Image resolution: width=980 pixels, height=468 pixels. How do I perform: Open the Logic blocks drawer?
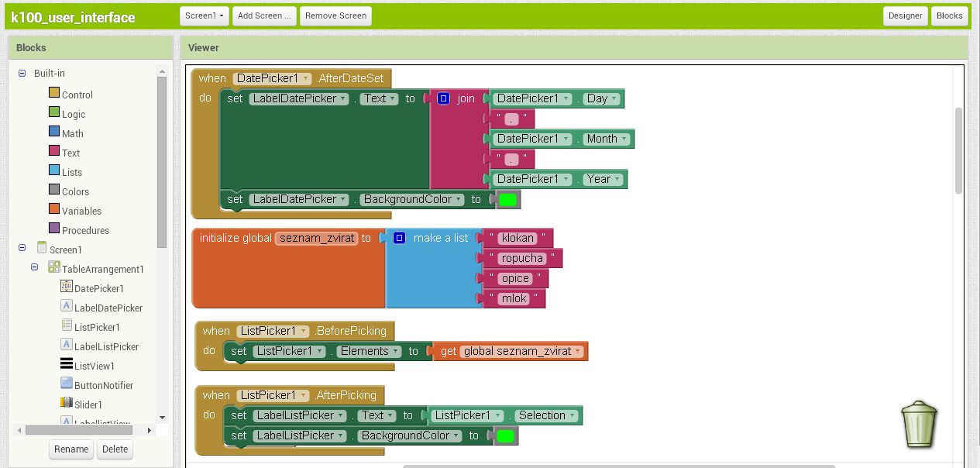point(67,114)
